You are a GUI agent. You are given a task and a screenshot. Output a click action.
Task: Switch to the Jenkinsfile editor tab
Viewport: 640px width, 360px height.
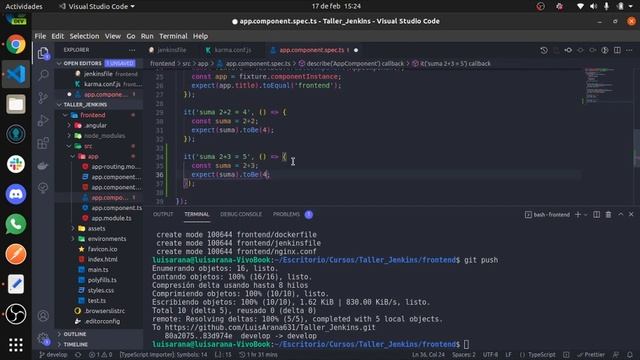[x=171, y=50]
